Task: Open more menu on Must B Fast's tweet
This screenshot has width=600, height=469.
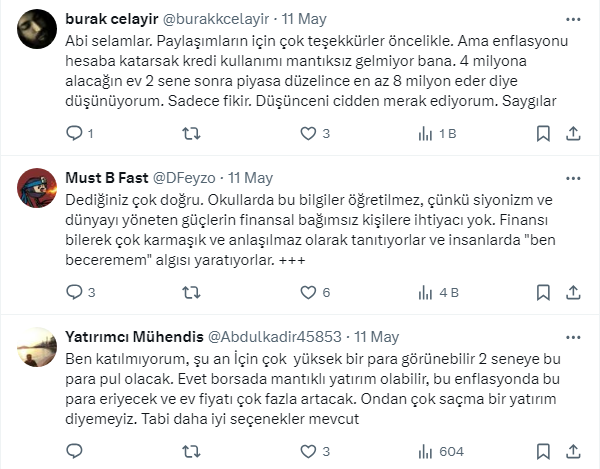Action: pos(570,178)
